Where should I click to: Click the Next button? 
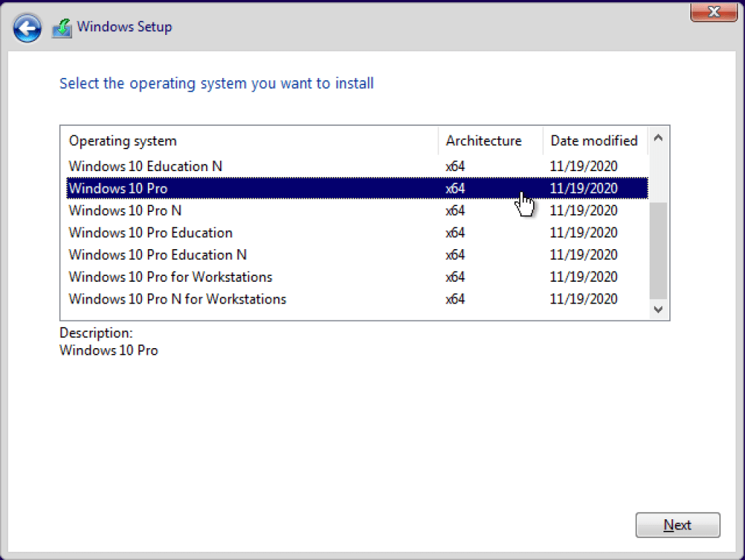pyautogui.click(x=677, y=525)
